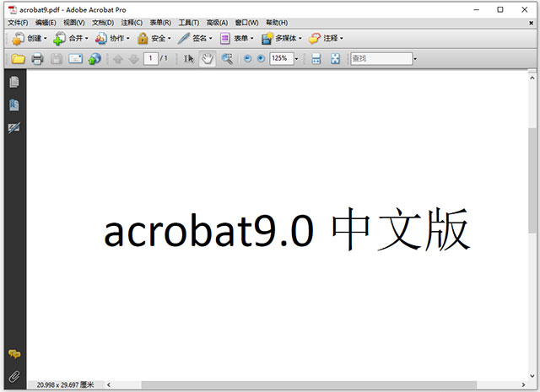The image size is (540, 392).
Task: Go to previous page arrow icon
Action: [x=118, y=59]
